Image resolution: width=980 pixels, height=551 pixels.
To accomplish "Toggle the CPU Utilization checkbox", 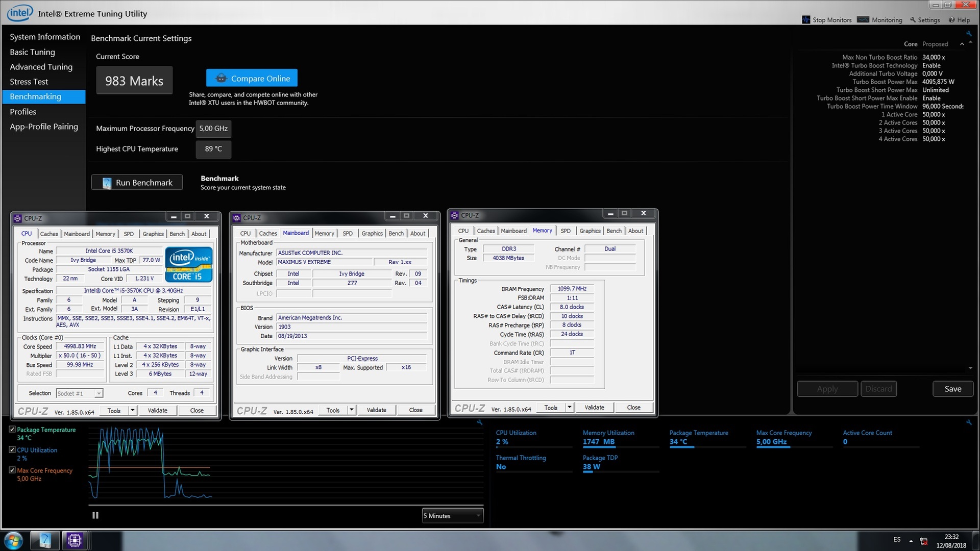I will 12,449.
